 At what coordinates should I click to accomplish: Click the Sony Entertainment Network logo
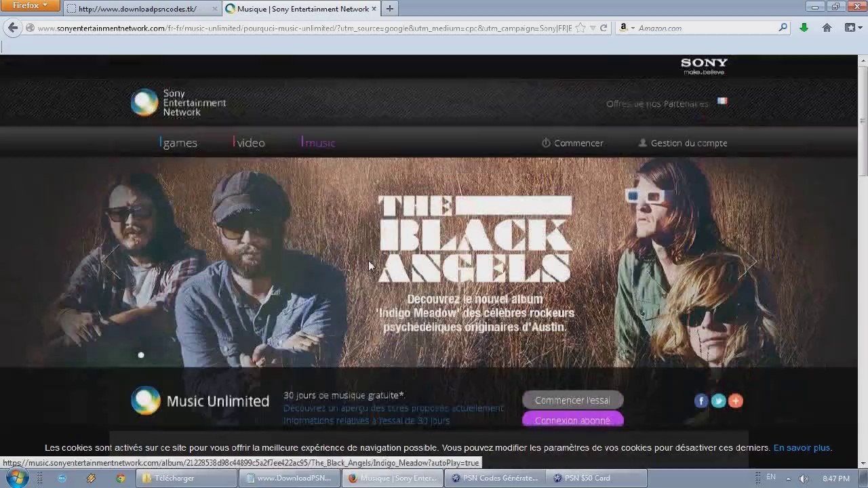click(x=178, y=103)
